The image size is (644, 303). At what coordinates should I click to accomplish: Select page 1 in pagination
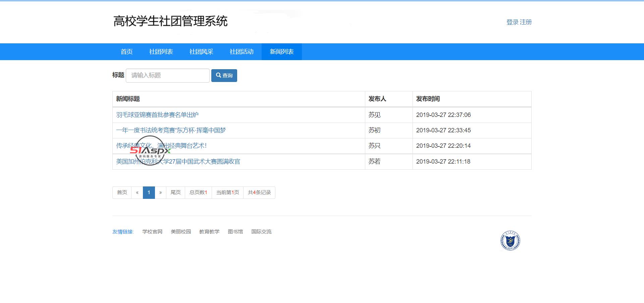[x=149, y=192]
